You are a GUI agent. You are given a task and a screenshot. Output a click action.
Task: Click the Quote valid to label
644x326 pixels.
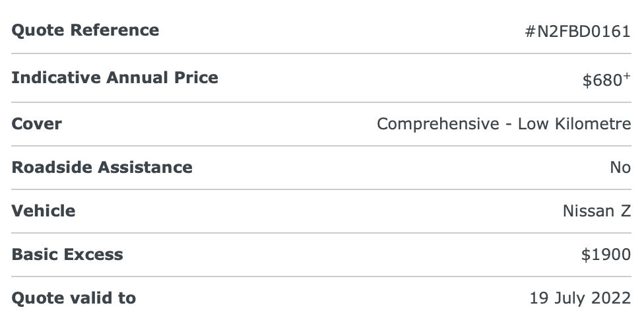tap(73, 298)
